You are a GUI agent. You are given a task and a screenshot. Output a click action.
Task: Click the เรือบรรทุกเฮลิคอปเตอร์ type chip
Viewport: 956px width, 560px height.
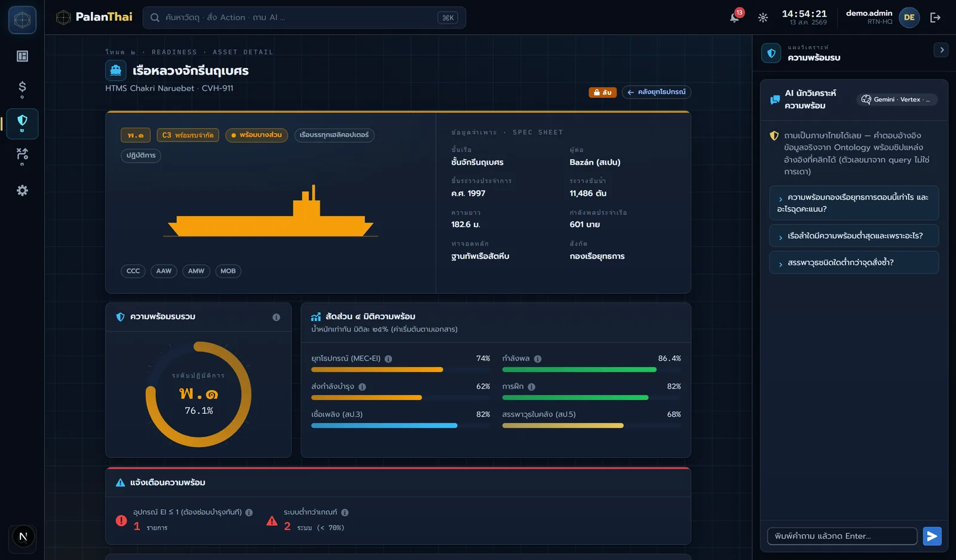(335, 135)
